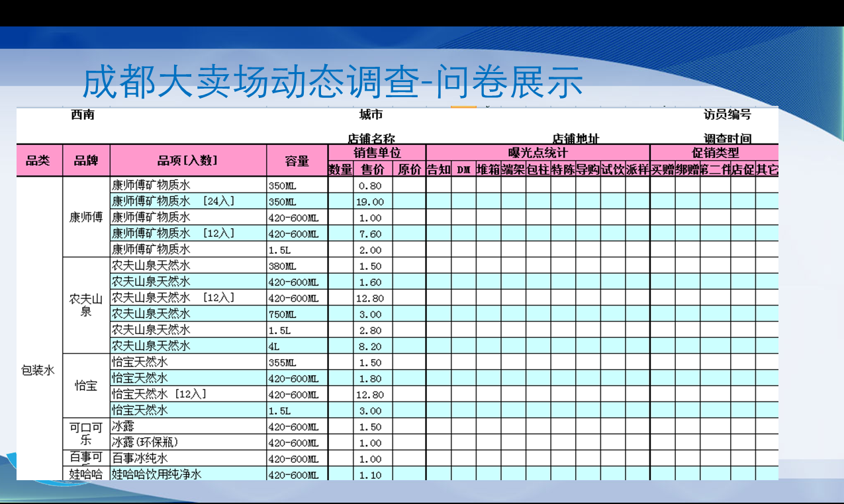Select the 品项[入数] column header
The width and height of the screenshot is (844, 504).
(188, 160)
